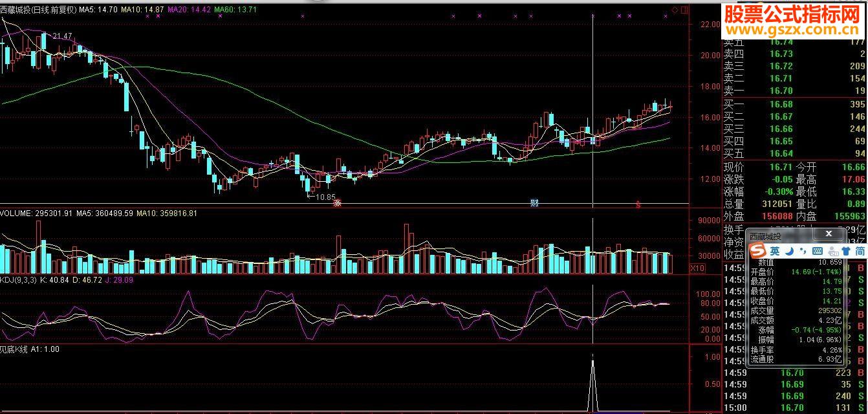Click the 15:00 trade row with volume 131
The image size is (868, 414).
[795, 408]
